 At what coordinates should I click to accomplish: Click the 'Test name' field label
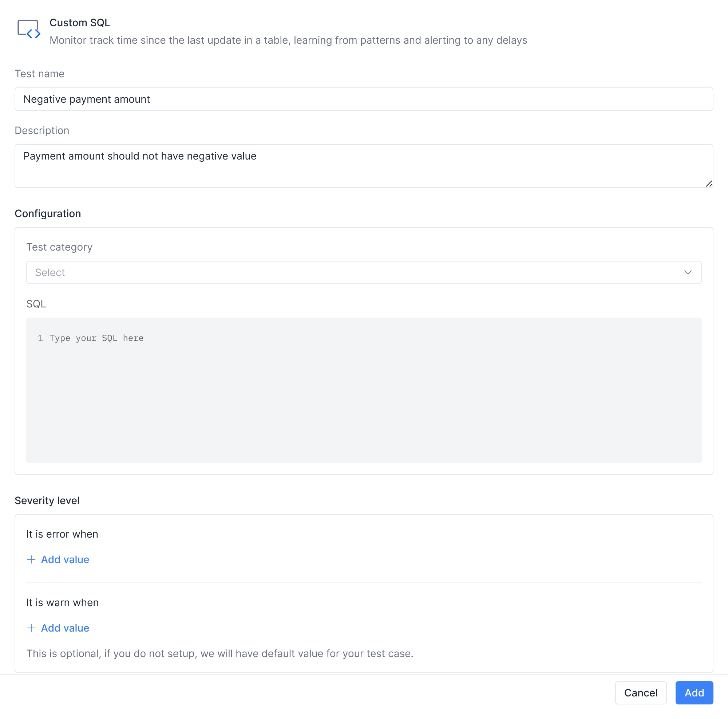coord(40,74)
